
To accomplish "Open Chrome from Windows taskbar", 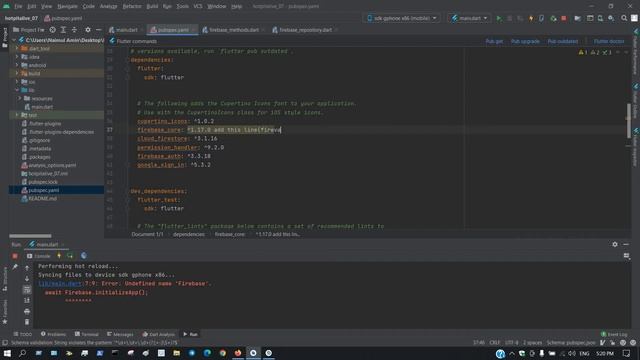I will (222, 353).
